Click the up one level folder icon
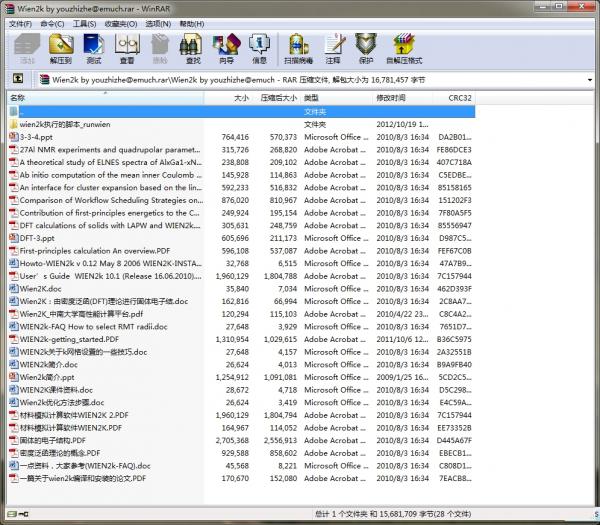 click(18, 79)
